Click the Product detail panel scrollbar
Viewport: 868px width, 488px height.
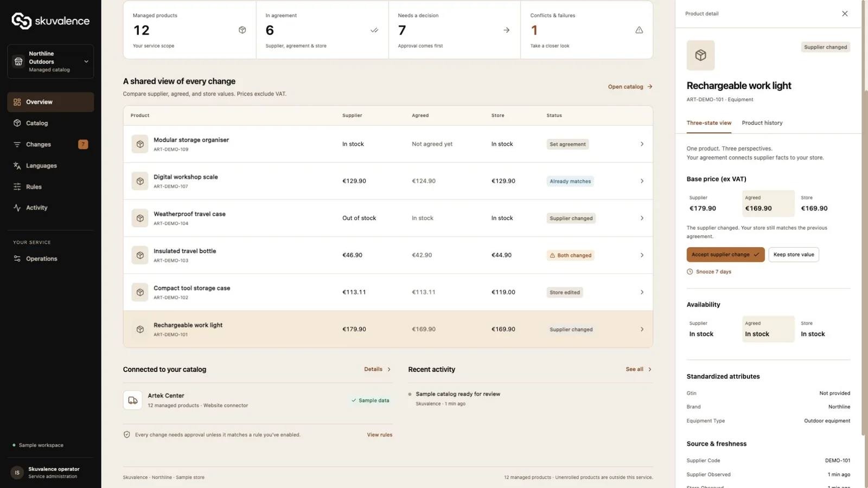(x=865, y=262)
